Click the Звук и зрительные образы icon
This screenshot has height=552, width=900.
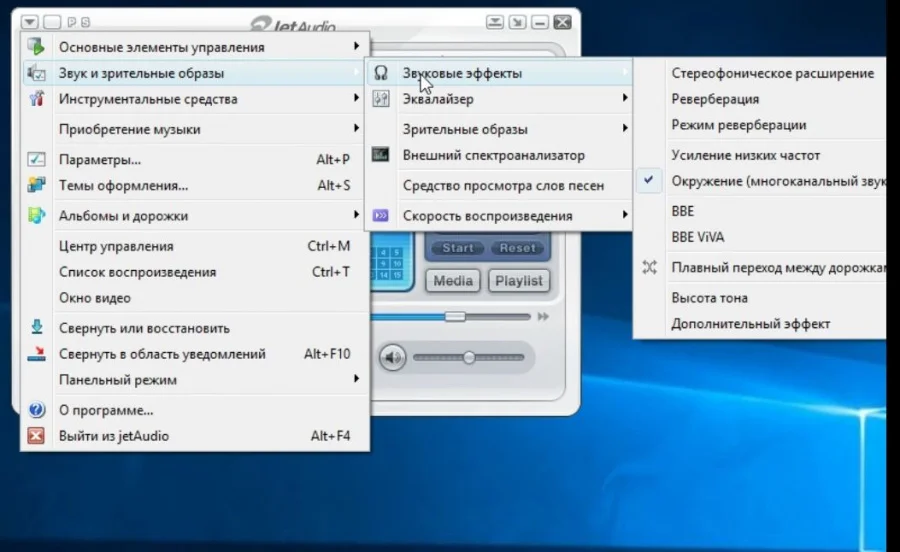36,73
